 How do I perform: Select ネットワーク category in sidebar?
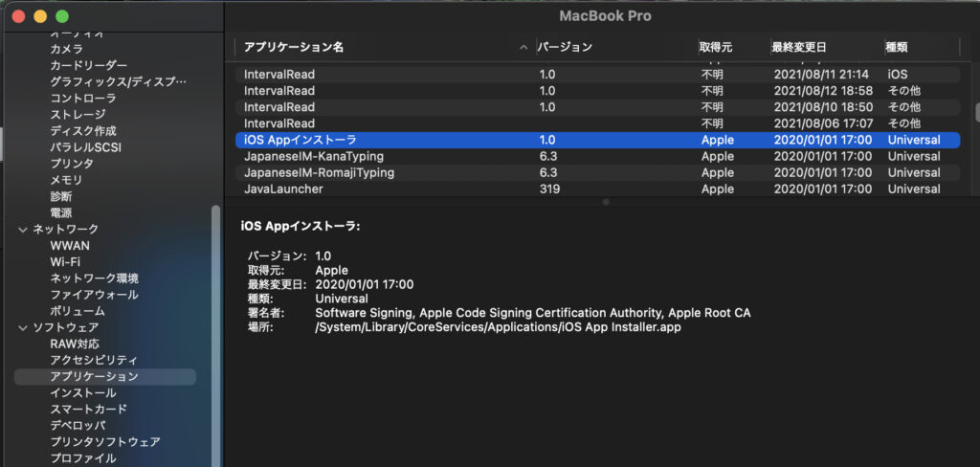click(65, 230)
